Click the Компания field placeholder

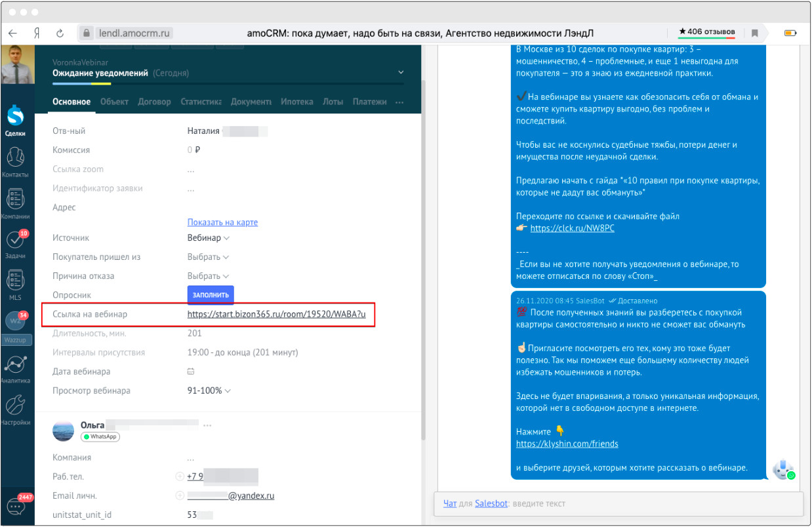click(191, 457)
